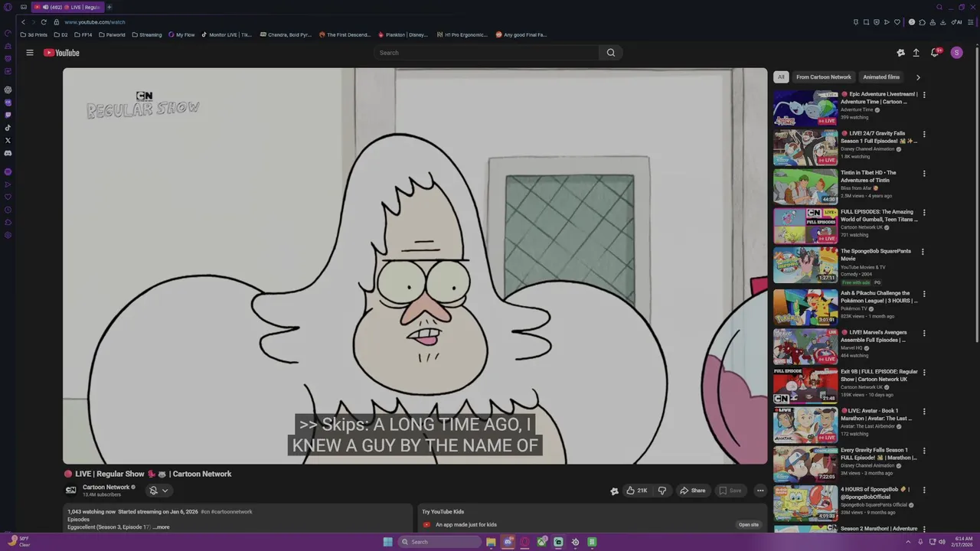Open the 3d Prints bookmarks folder
980x551 pixels.
[34, 34]
